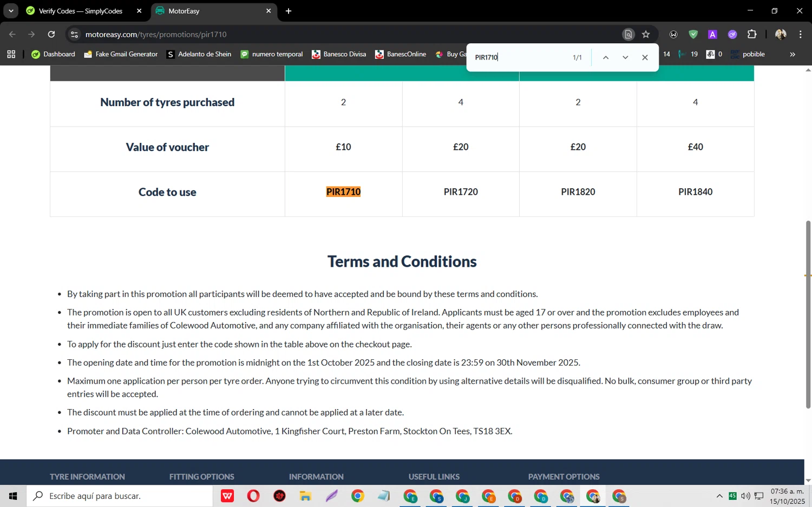Close the Verify Codes — SimplyCodes tab
This screenshot has height=507, width=812.
[x=139, y=11]
